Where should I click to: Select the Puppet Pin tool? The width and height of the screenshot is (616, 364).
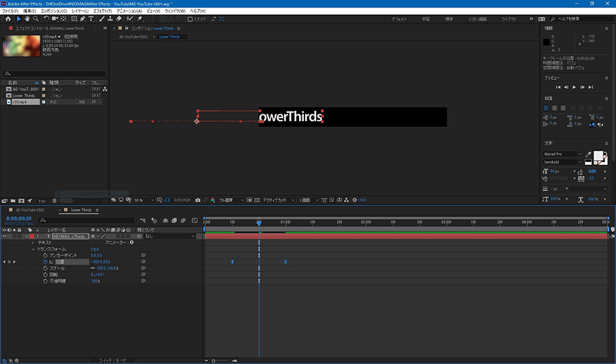[x=140, y=18]
